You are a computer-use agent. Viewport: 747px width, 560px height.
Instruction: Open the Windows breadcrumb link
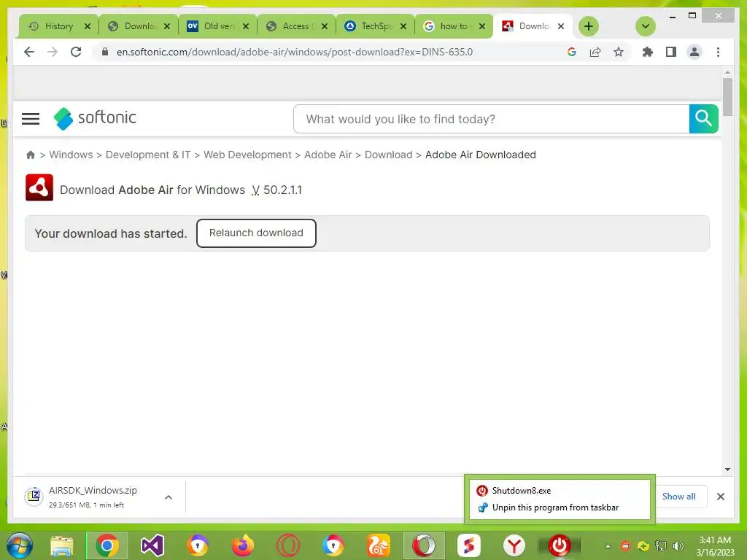coord(71,155)
